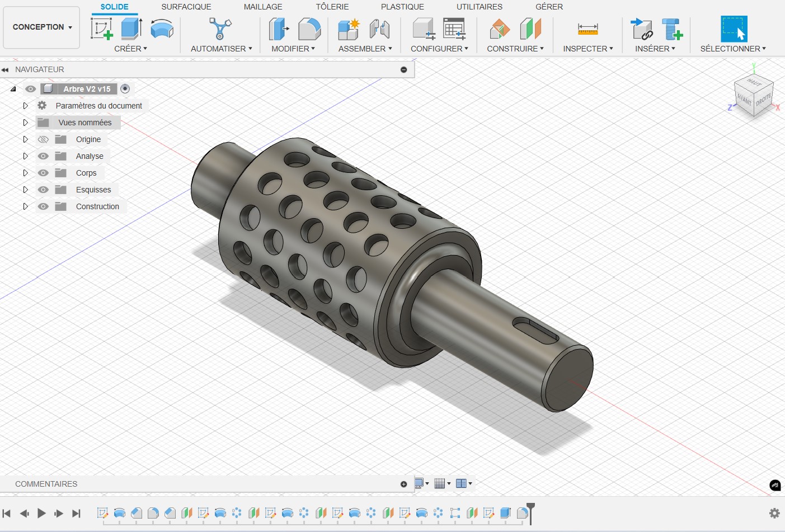Click the timeline end position marker
The image size is (785, 532).
coord(530,508)
